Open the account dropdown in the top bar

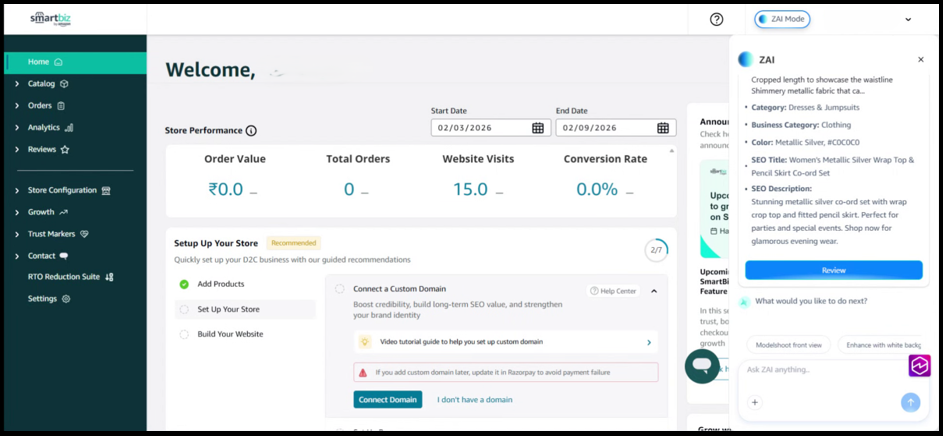click(908, 19)
